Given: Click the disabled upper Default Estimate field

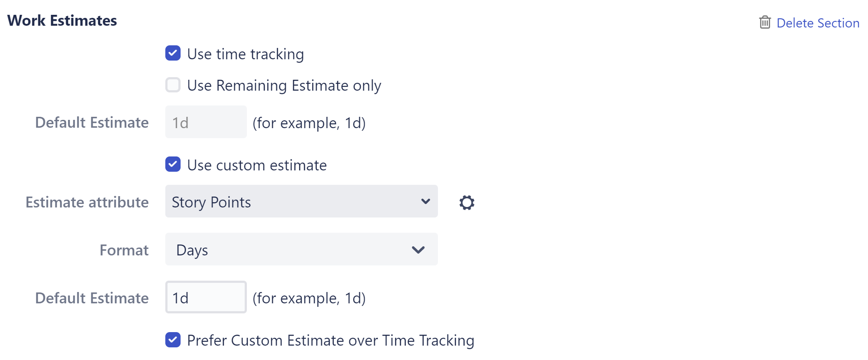Looking at the screenshot, I should coord(206,122).
